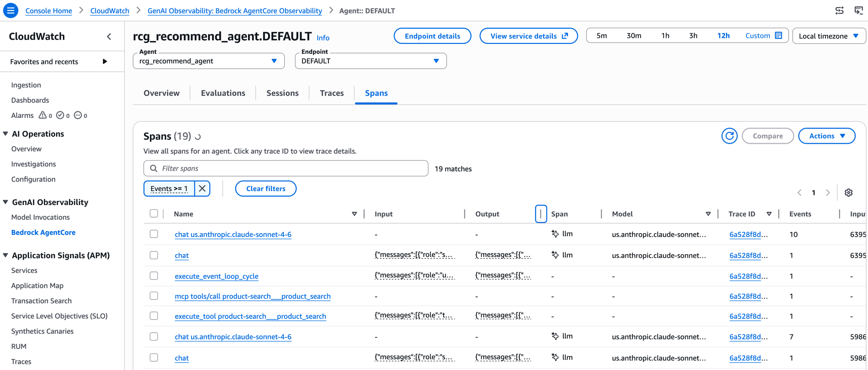The height and width of the screenshot is (370, 868).
Task: Tick the checkbox for the first chat row
Action: pos(154,255)
